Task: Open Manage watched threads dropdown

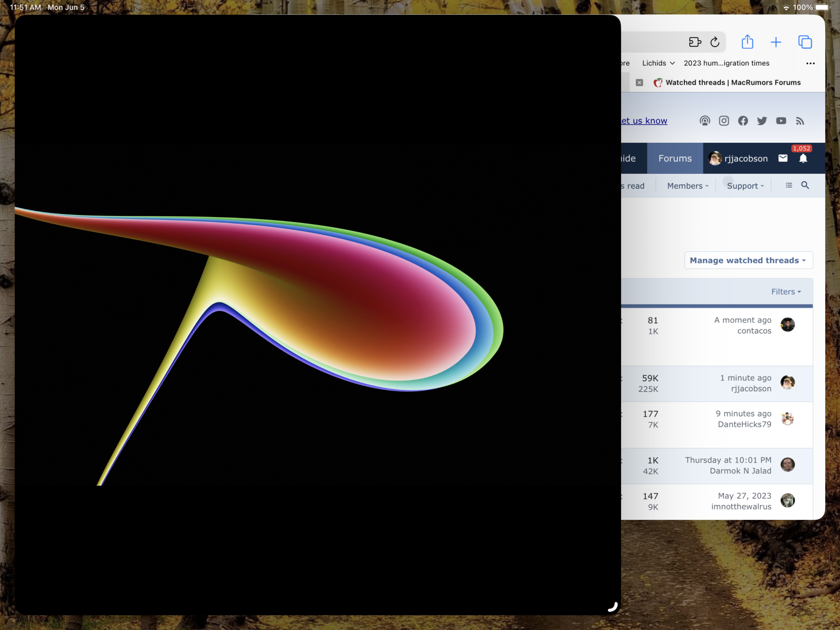Action: point(748,260)
